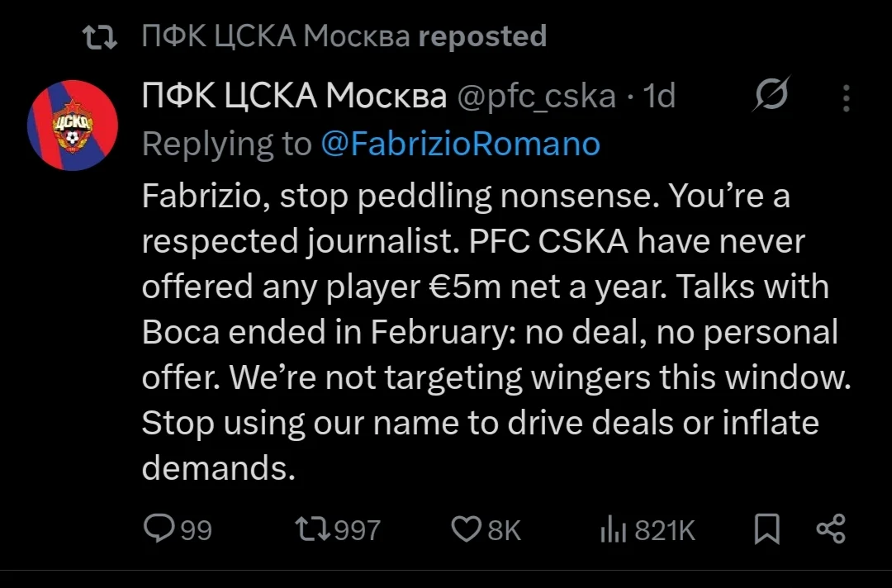Click the 99 replies count
The width and height of the screenshot is (892, 588).
tap(197, 530)
